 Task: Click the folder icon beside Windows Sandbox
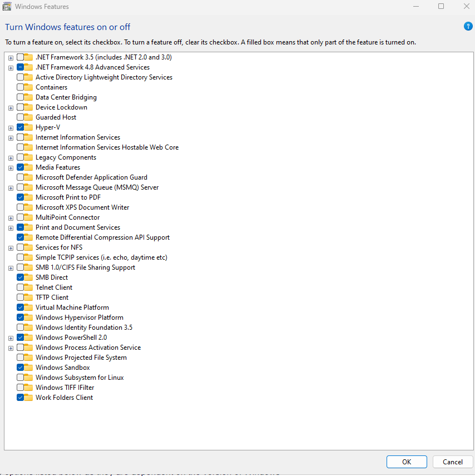pyautogui.click(x=28, y=368)
